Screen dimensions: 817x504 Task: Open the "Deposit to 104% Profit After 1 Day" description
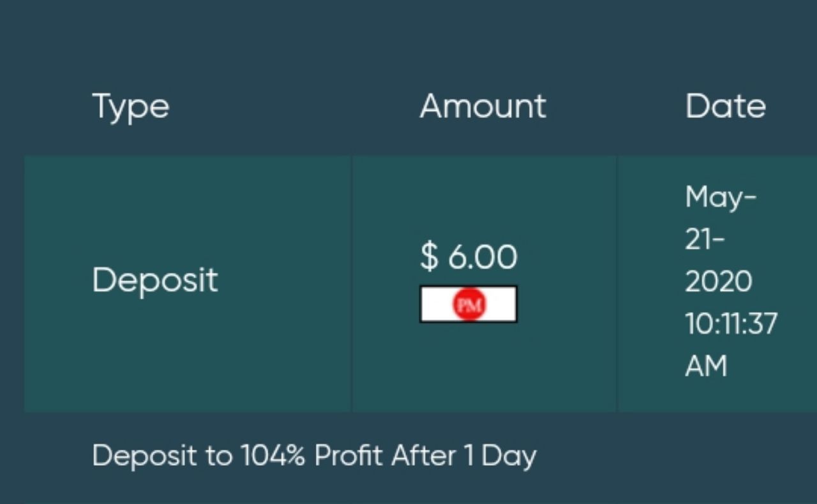(x=314, y=456)
